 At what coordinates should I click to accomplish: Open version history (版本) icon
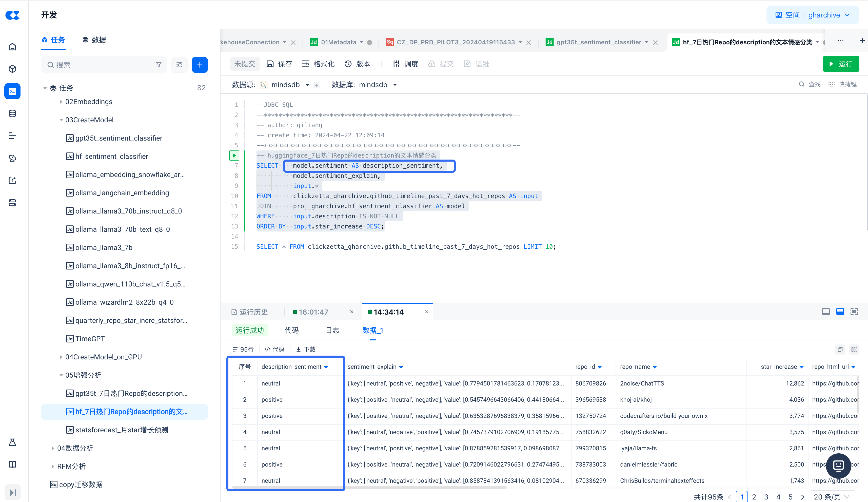tap(348, 64)
